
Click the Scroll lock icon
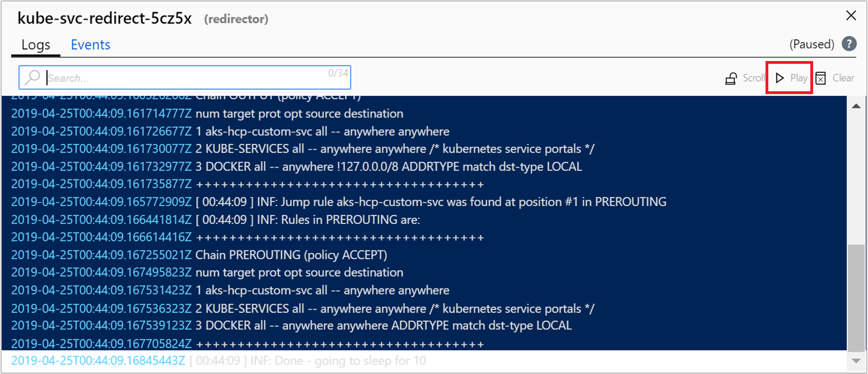coord(731,78)
